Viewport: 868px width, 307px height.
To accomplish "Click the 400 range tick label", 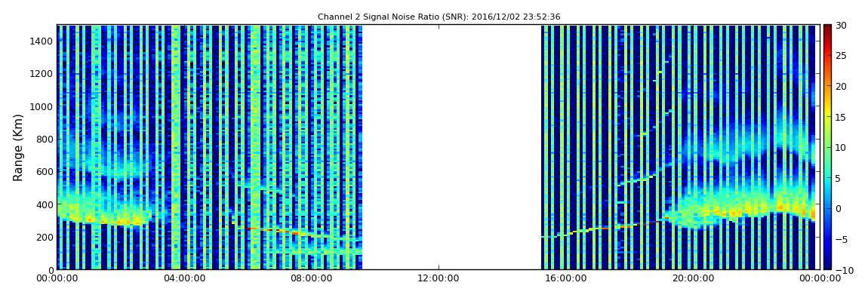I will tap(45, 204).
